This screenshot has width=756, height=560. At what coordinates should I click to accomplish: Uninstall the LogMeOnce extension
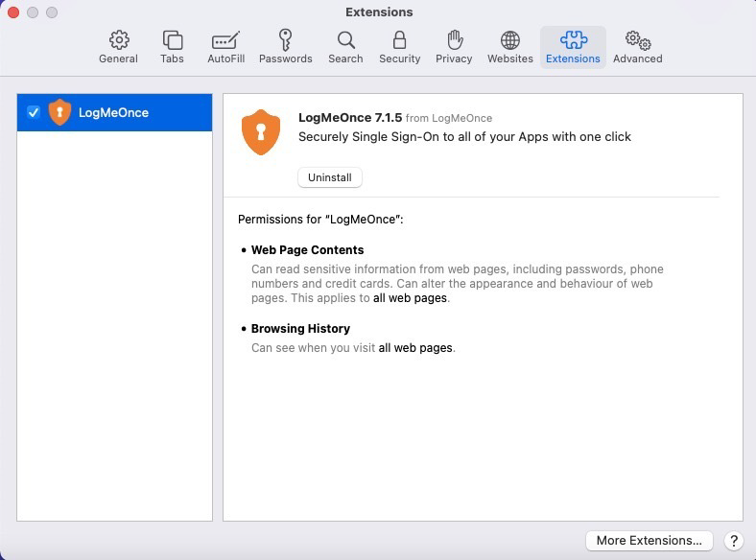[x=330, y=177]
